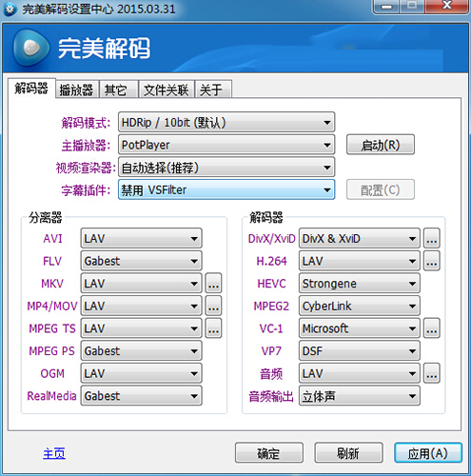This screenshot has width=471, height=476.
Task: Open the HEVC Strongene decoder dropdown
Action: (x=360, y=283)
